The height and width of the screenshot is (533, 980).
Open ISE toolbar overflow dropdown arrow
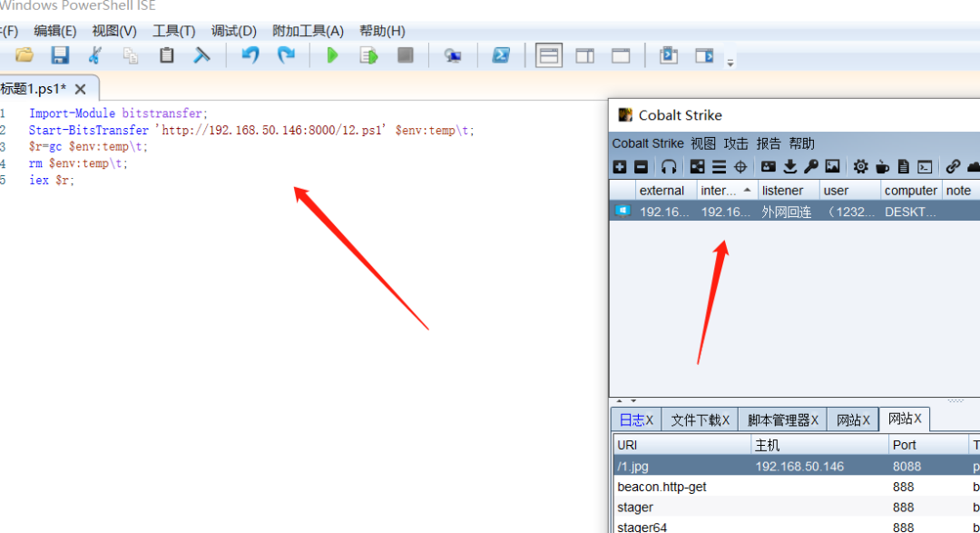tap(730, 62)
